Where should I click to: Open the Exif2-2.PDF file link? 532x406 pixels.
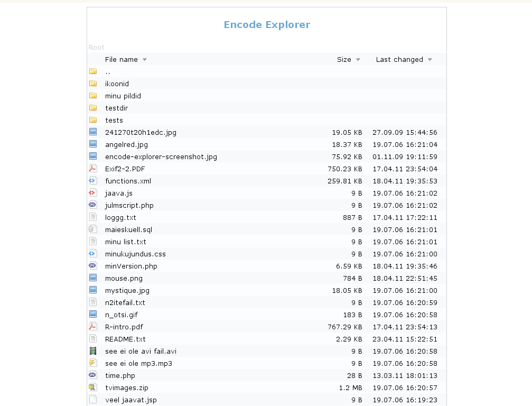tap(125, 169)
